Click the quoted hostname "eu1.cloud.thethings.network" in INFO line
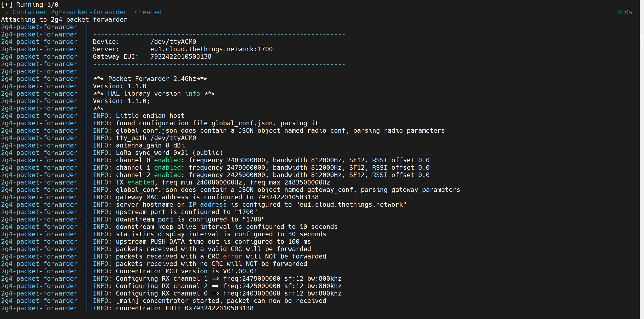 351,205
